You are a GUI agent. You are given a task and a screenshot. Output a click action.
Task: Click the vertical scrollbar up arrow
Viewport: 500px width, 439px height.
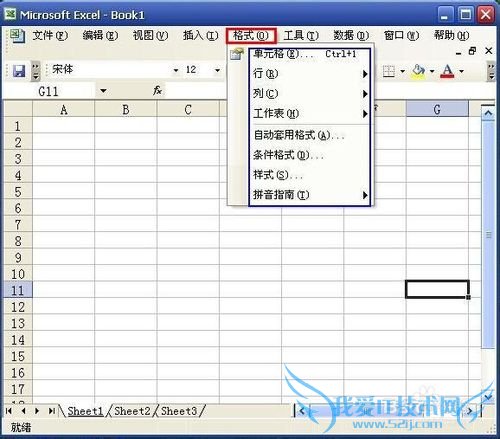[488, 113]
